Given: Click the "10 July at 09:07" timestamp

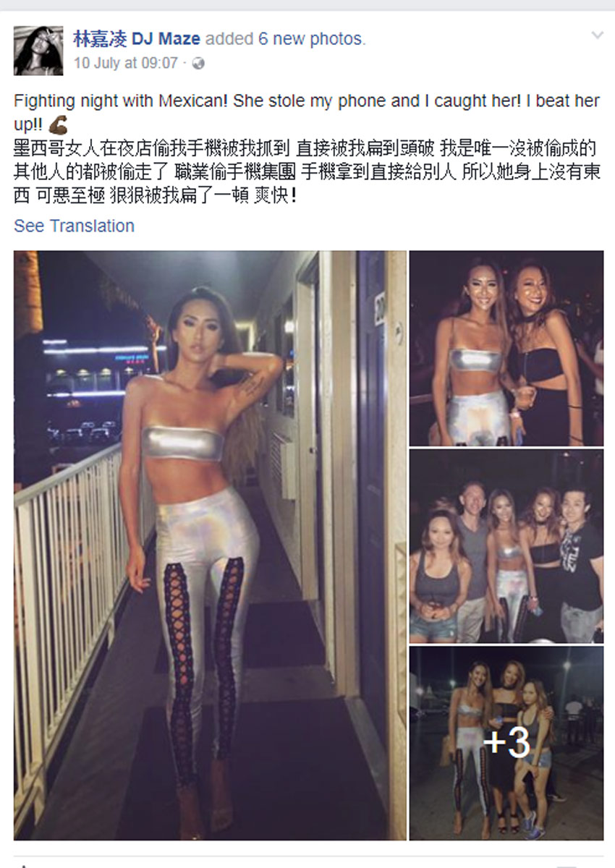Looking at the screenshot, I should click(x=125, y=64).
